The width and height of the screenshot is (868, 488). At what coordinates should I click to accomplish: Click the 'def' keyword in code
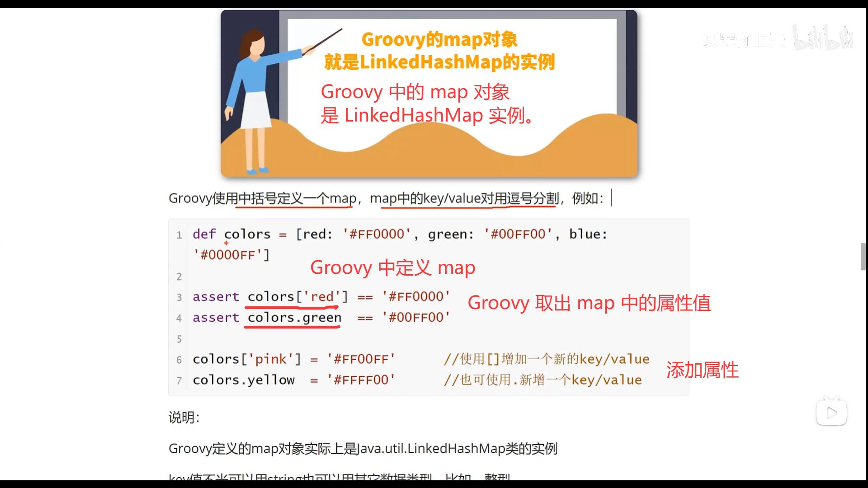pyautogui.click(x=204, y=234)
